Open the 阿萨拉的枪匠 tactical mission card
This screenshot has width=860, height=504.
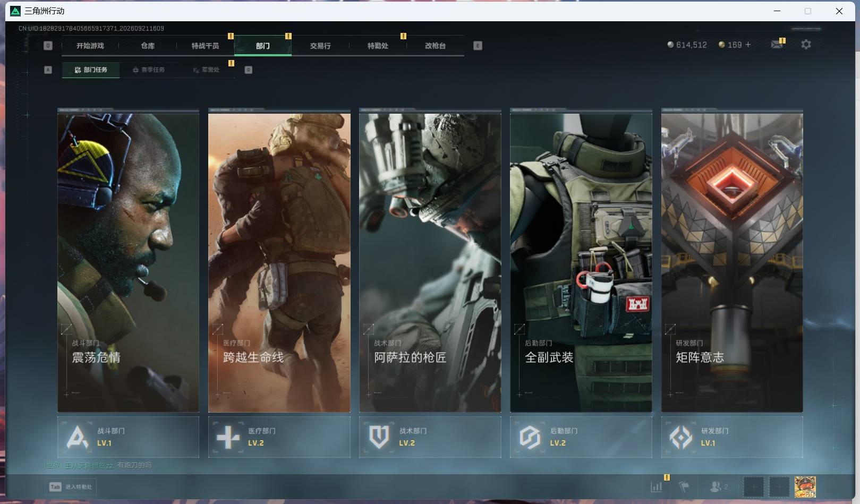[x=430, y=262]
